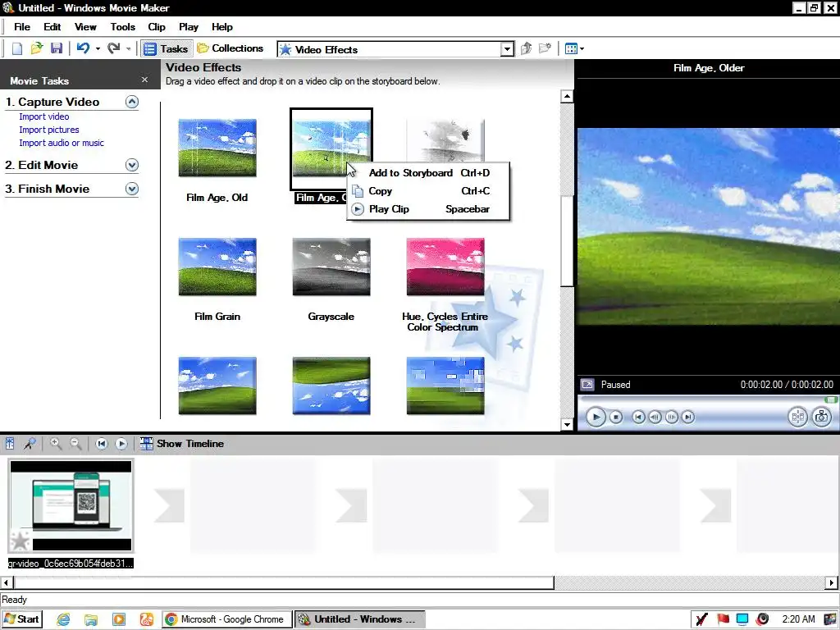Open the View menu
The image size is (840, 630).
click(85, 27)
